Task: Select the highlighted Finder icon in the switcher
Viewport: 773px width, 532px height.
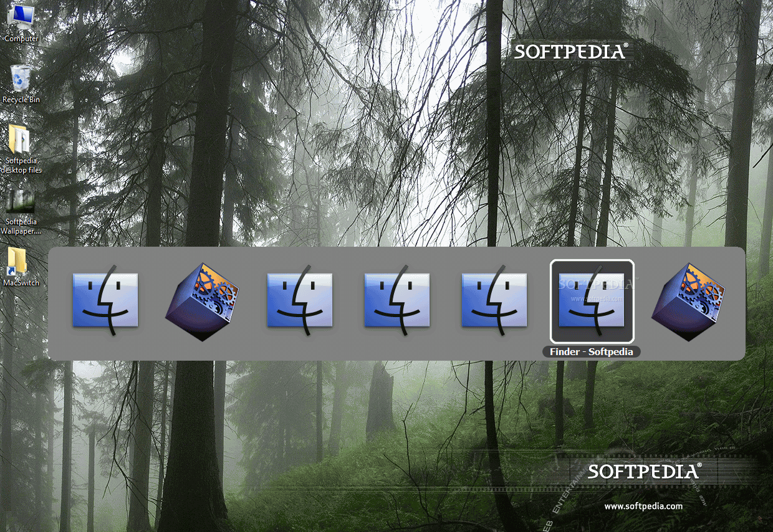Action: pos(592,302)
